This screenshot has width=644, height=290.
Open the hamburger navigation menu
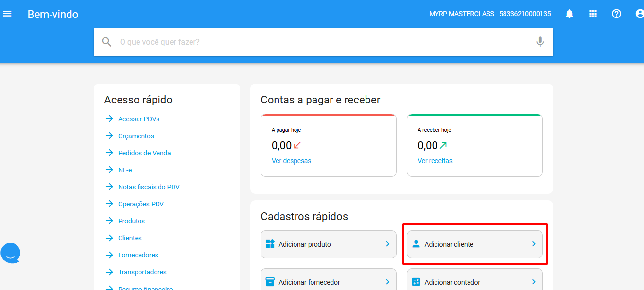pyautogui.click(x=7, y=14)
